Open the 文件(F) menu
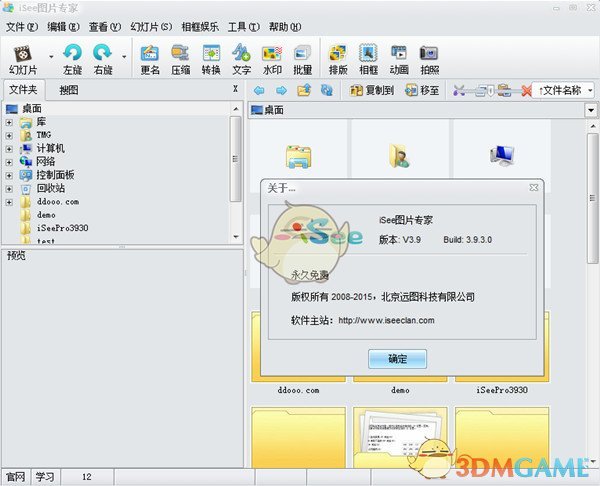The width and height of the screenshot is (600, 486). tap(22, 27)
